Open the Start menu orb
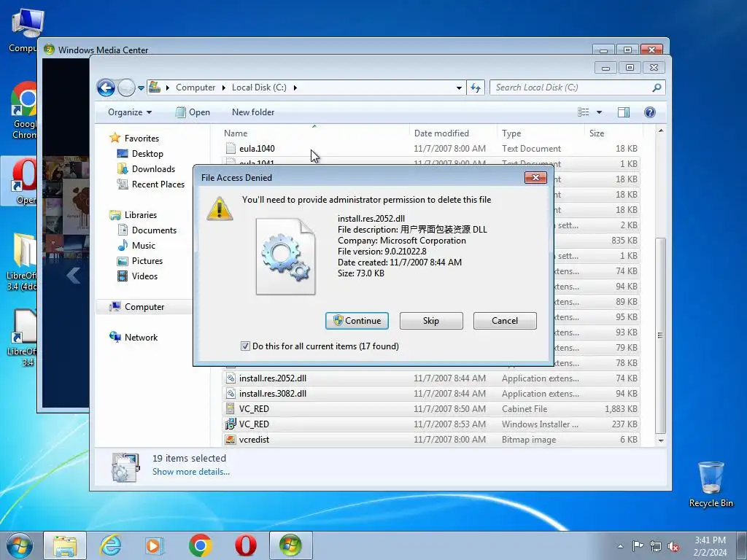The width and height of the screenshot is (747, 560). pyautogui.click(x=20, y=545)
